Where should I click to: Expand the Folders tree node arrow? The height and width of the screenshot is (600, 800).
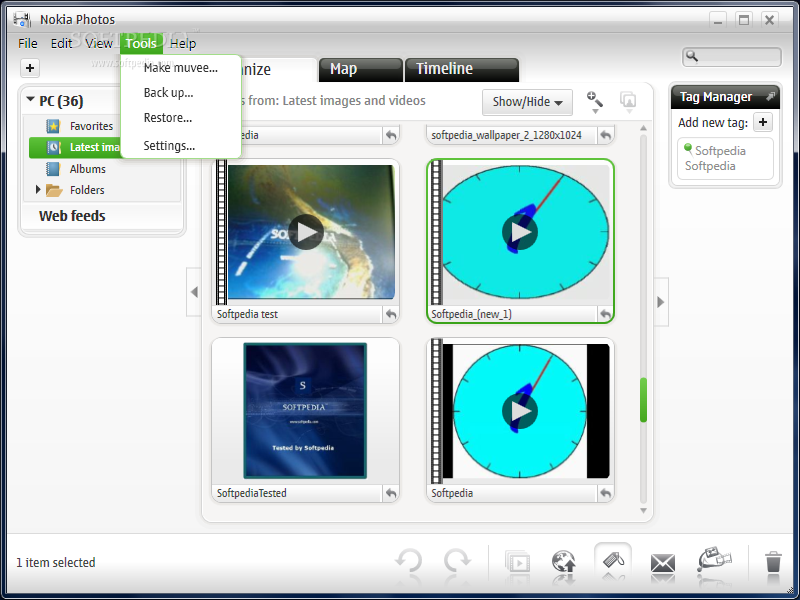(x=38, y=190)
